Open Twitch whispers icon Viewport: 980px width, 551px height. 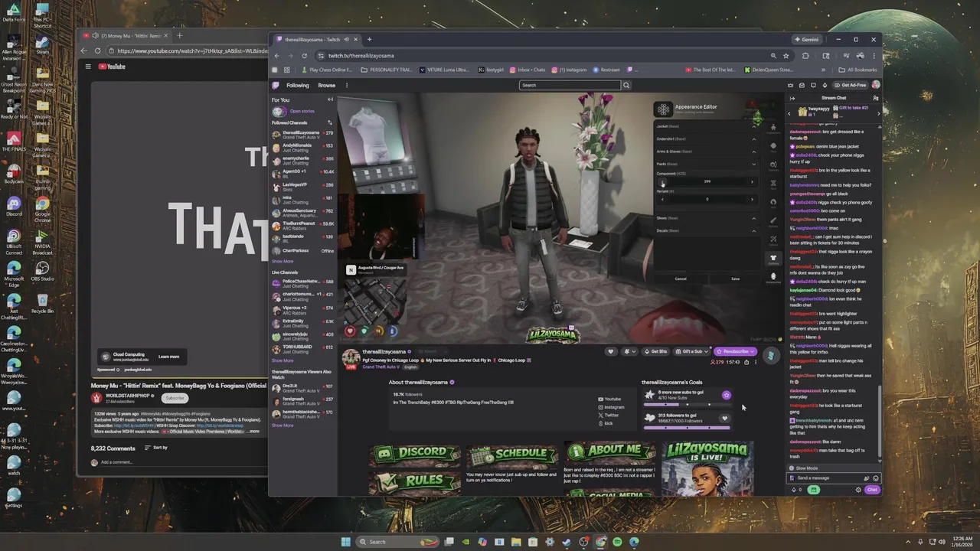click(802, 85)
